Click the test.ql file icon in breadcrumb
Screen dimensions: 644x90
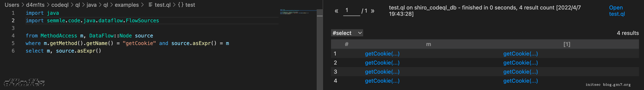[x=150, y=5]
